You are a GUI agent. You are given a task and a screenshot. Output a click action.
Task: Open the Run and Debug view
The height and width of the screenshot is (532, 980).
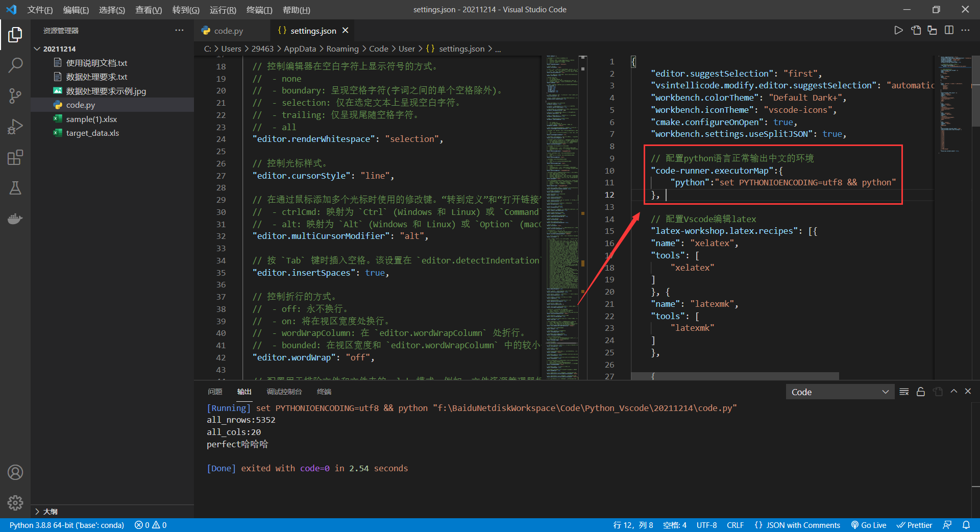click(x=15, y=127)
